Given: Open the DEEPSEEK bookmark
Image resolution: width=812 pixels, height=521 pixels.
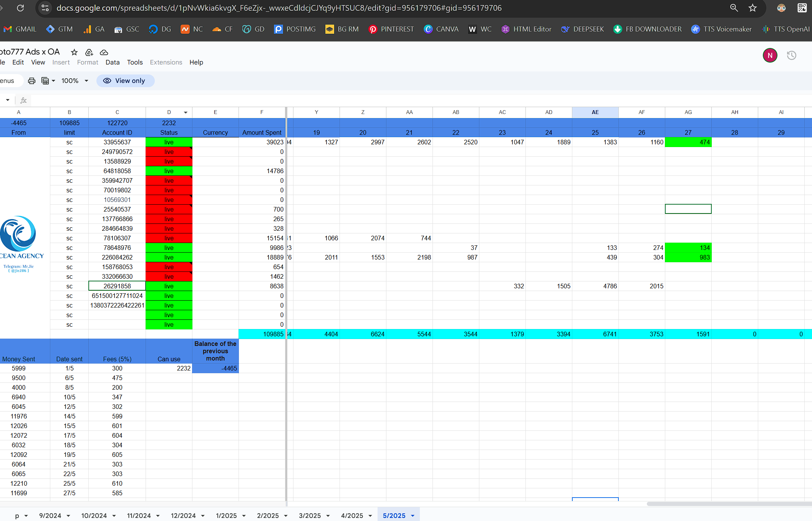Looking at the screenshot, I should (x=582, y=29).
